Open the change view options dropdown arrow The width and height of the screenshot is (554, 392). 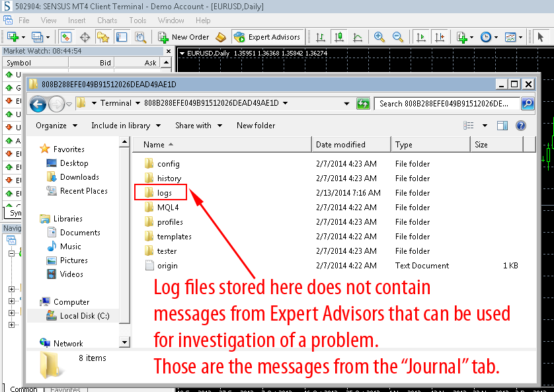(x=485, y=126)
